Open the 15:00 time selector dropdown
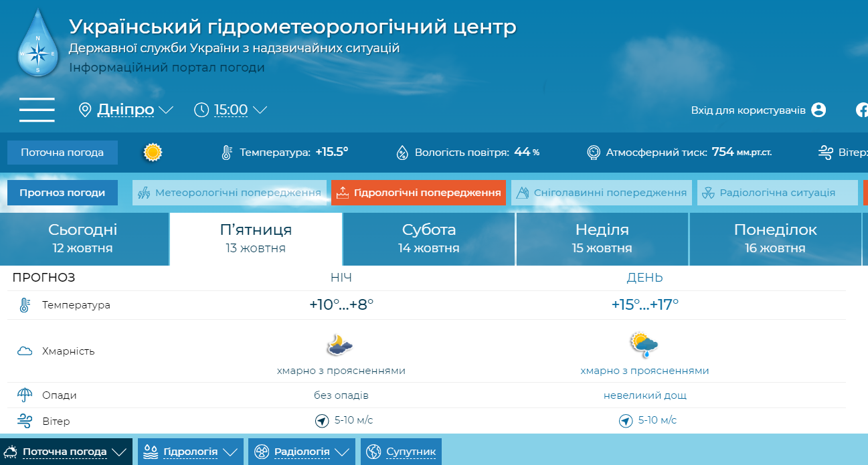The width and height of the screenshot is (868, 465). click(x=240, y=110)
